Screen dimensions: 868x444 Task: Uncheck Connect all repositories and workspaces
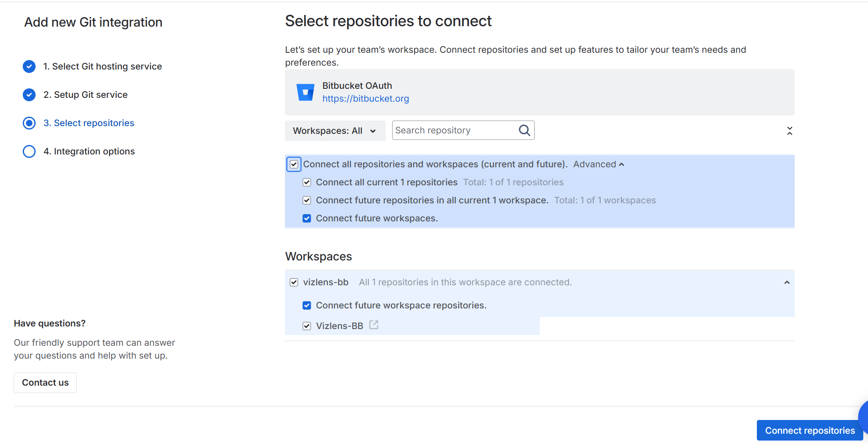tap(294, 164)
